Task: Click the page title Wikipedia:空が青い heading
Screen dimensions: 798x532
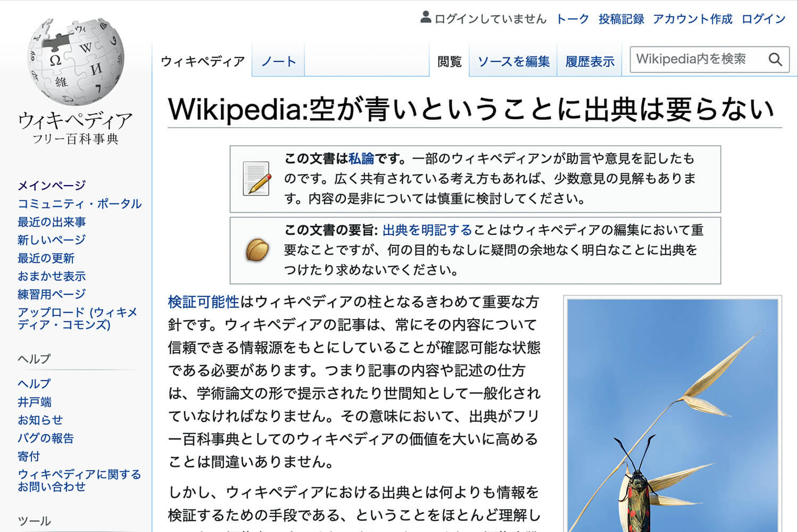Action: pyautogui.click(x=471, y=109)
